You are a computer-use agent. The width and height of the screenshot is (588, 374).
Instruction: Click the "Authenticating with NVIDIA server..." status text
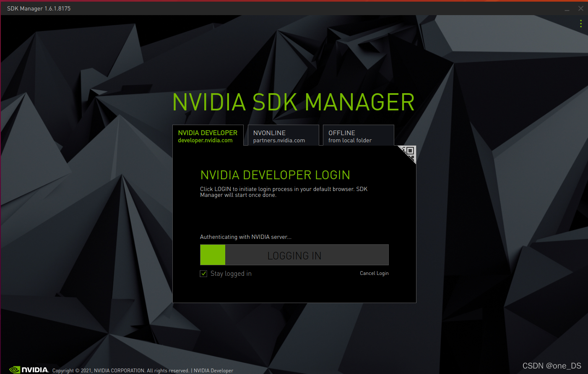point(246,237)
